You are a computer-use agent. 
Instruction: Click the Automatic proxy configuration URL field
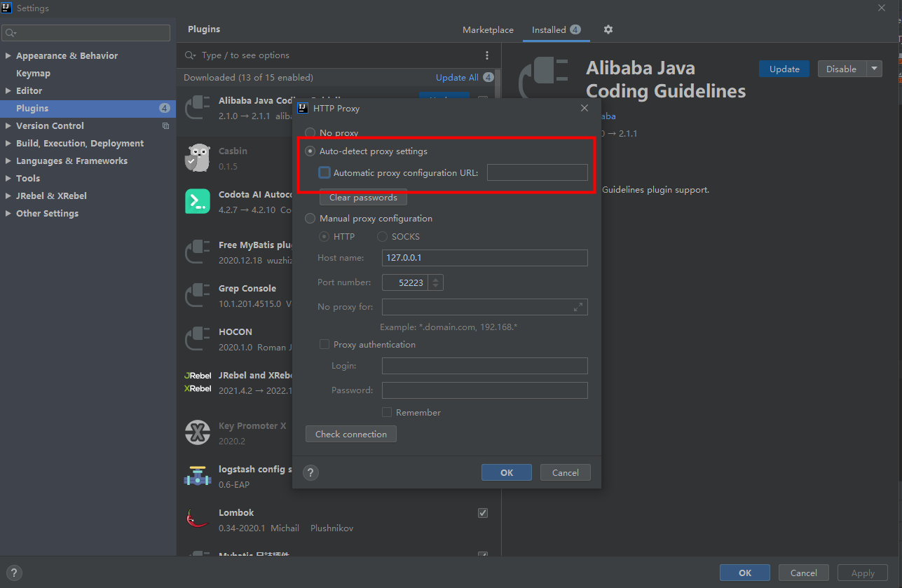click(538, 172)
